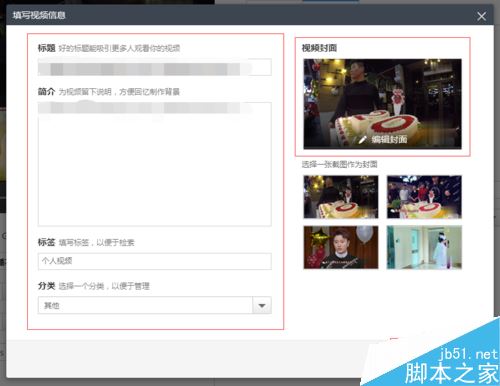Open the 分类 category dropdown arrow
The height and width of the screenshot is (386, 500).
262,305
